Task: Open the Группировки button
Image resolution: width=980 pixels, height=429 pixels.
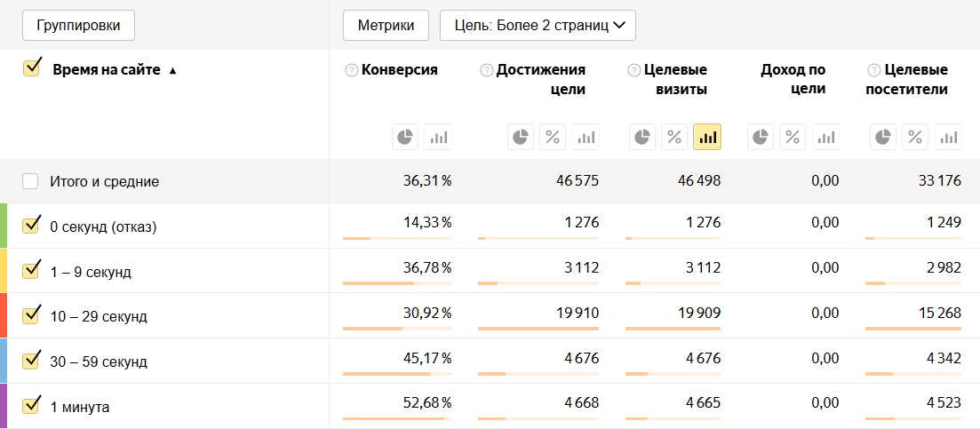Action: (78, 25)
